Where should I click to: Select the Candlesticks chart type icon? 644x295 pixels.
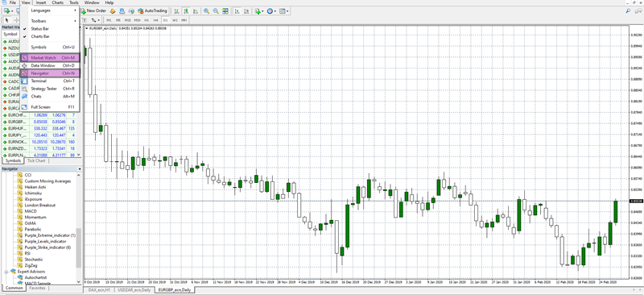click(186, 11)
